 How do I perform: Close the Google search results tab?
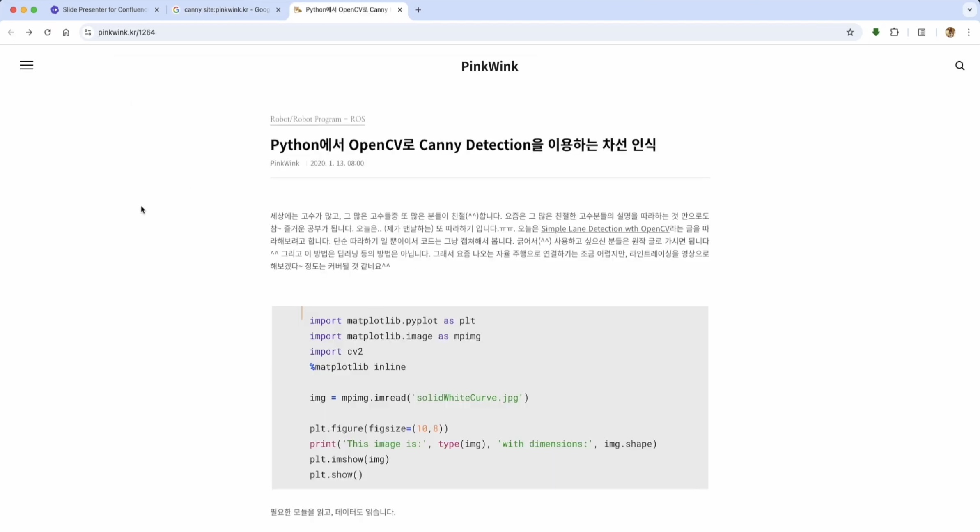coord(278,9)
